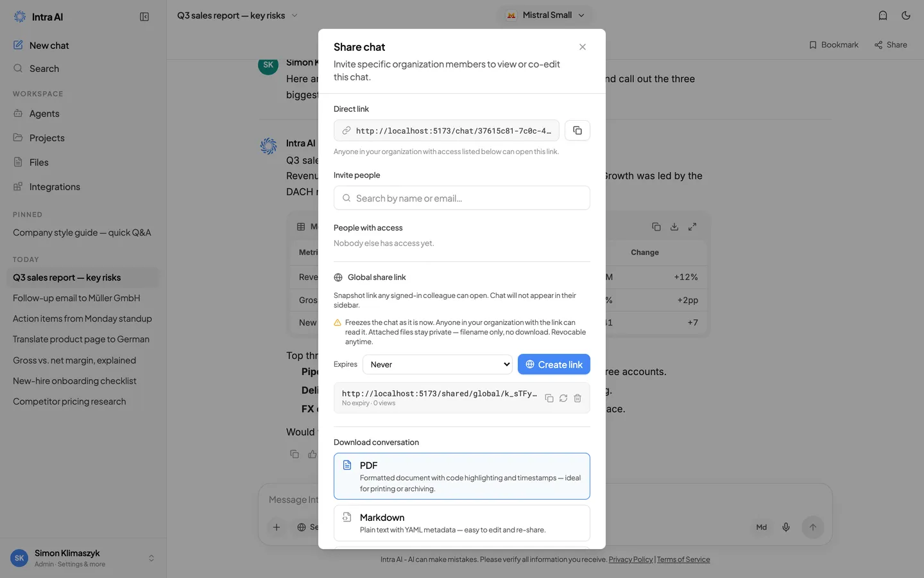Open the Expires dropdown set to Never

click(438, 364)
